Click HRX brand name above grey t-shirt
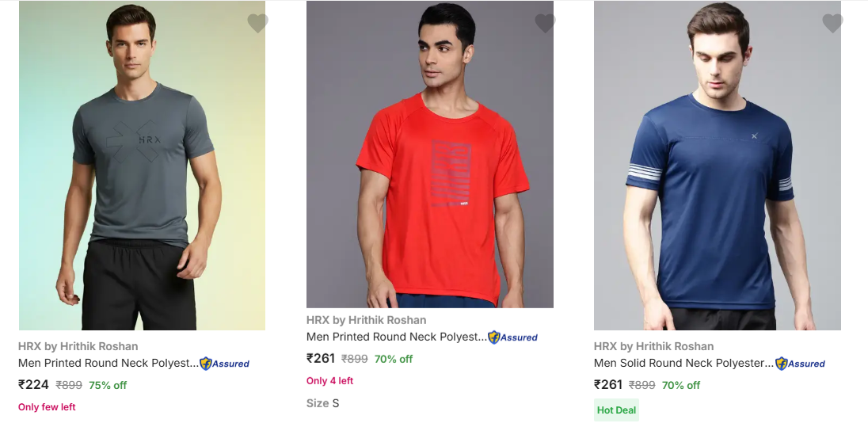The width and height of the screenshot is (868, 427). pyautogui.click(x=78, y=346)
